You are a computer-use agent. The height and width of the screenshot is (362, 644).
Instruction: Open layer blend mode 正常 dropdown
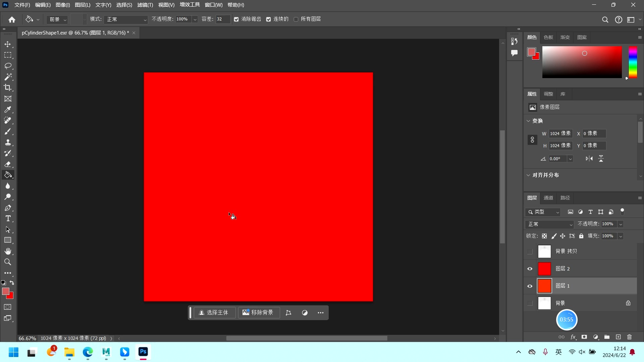click(x=549, y=224)
